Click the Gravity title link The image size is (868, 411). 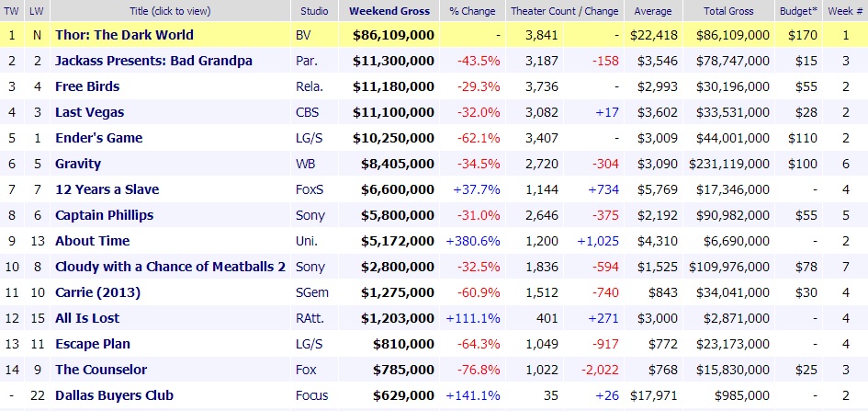pos(78,164)
